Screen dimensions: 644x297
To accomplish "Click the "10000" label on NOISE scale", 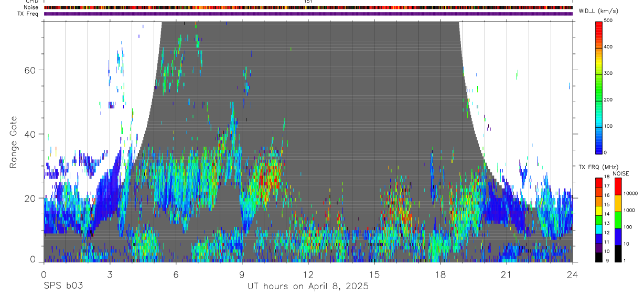I will (630, 193).
